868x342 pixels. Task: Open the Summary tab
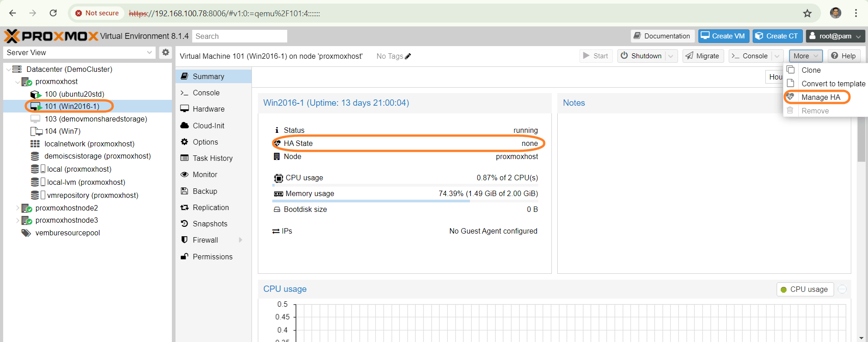pyautogui.click(x=213, y=76)
